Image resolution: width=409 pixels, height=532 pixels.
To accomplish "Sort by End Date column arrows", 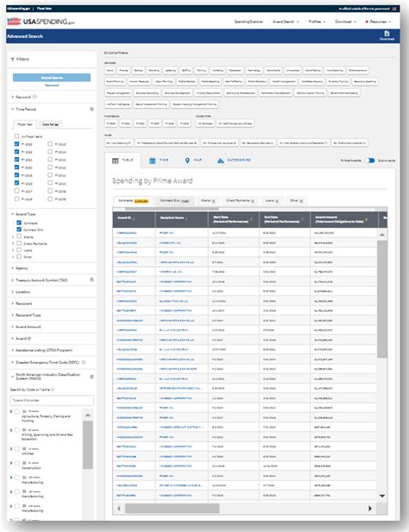I will click(x=302, y=219).
